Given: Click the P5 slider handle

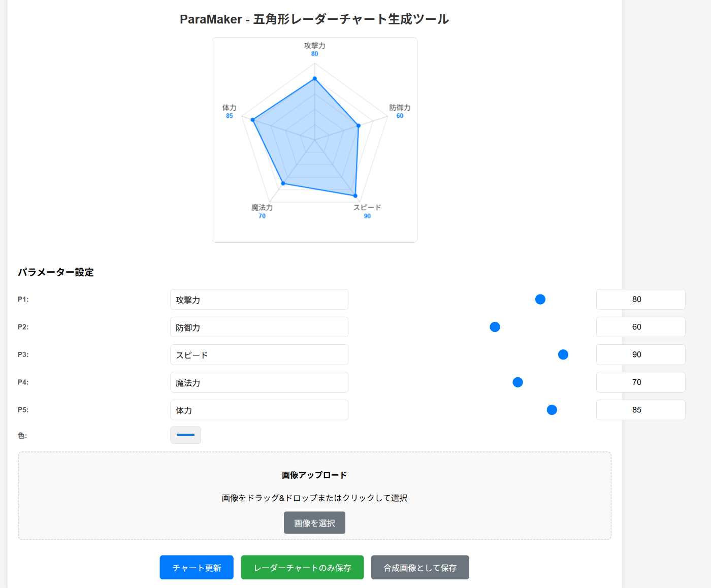Looking at the screenshot, I should 552,410.
